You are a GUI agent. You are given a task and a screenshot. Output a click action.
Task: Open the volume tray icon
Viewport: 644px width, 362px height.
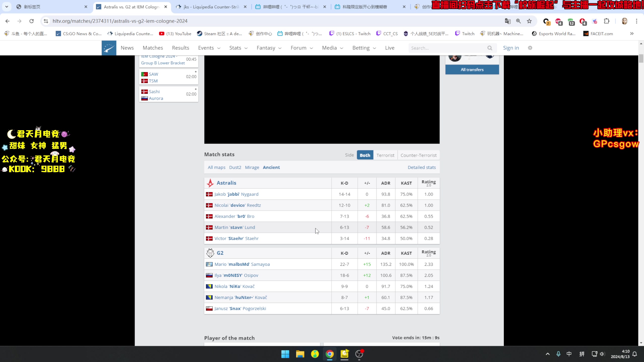tap(602, 354)
